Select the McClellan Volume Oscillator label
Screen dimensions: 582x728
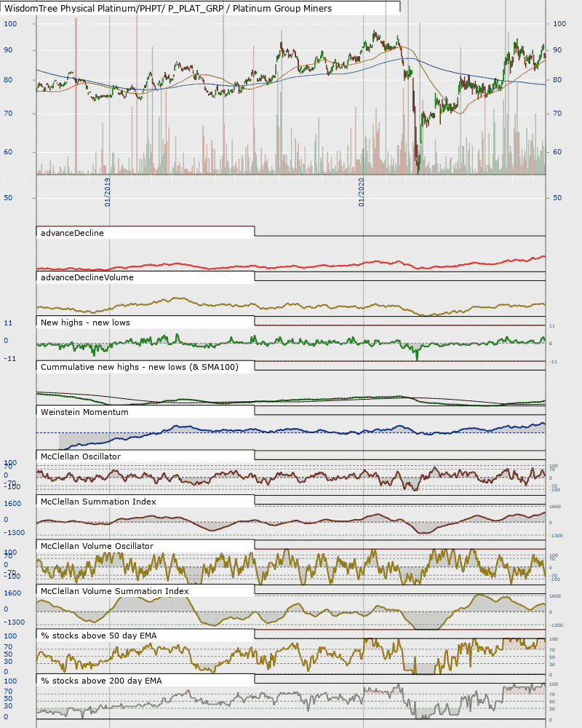(x=97, y=547)
